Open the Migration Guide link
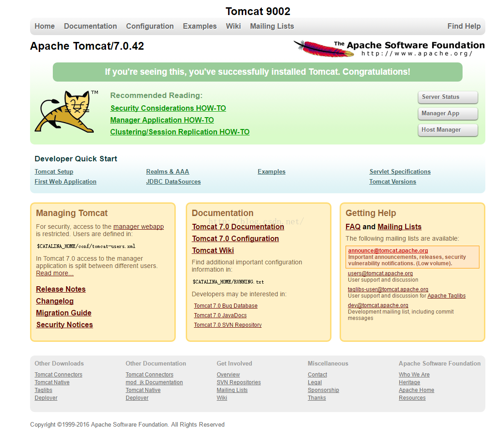 click(64, 313)
